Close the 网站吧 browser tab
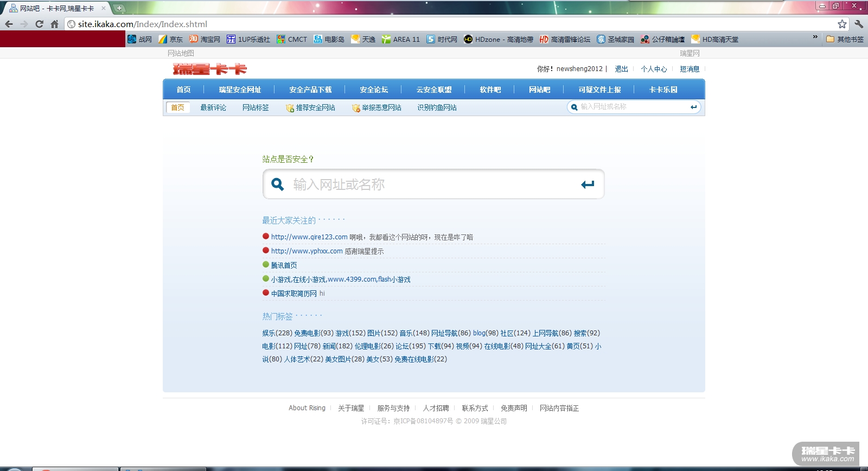Viewport: 868px width, 471px height. coord(104,8)
